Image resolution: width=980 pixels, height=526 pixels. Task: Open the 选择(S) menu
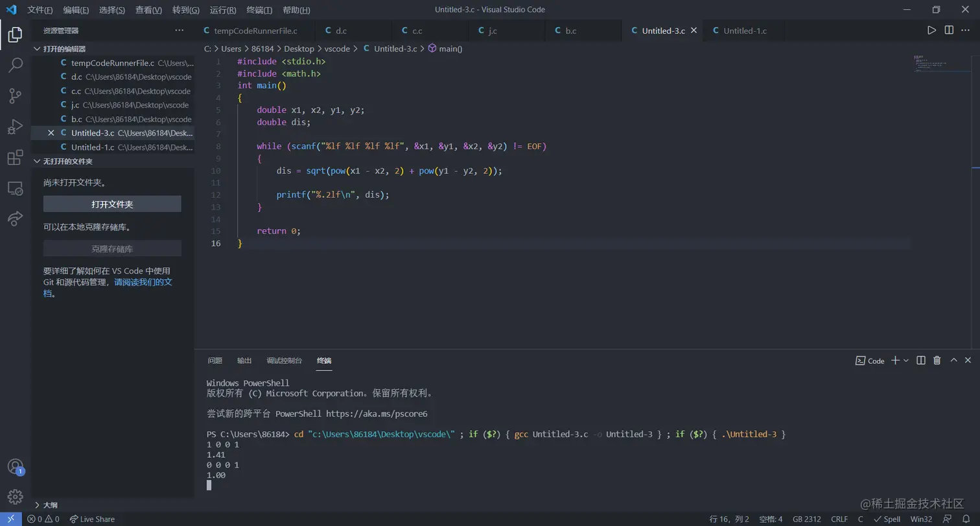[112, 10]
